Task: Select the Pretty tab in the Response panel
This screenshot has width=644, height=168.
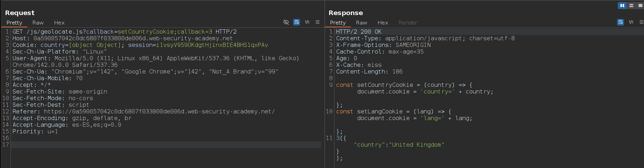Action: click(338, 23)
